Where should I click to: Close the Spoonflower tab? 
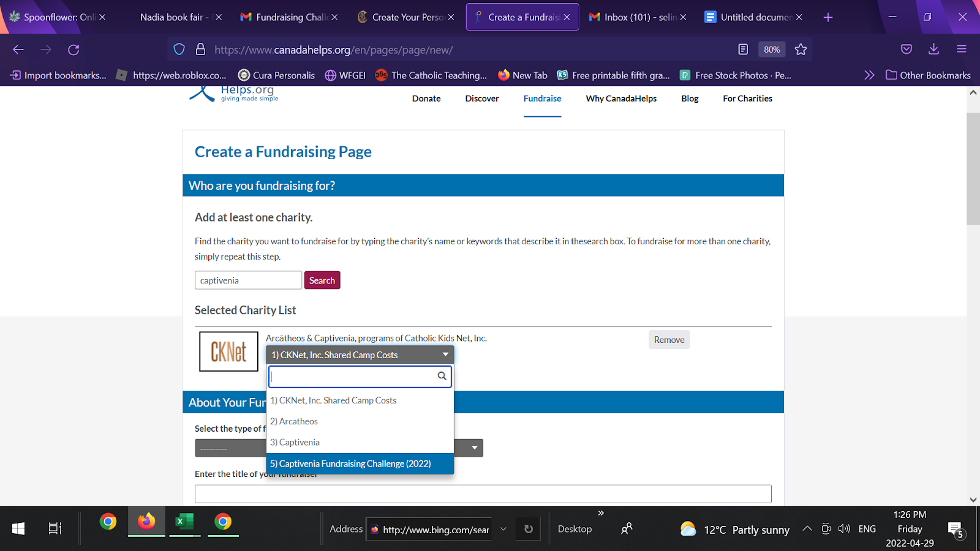102,17
